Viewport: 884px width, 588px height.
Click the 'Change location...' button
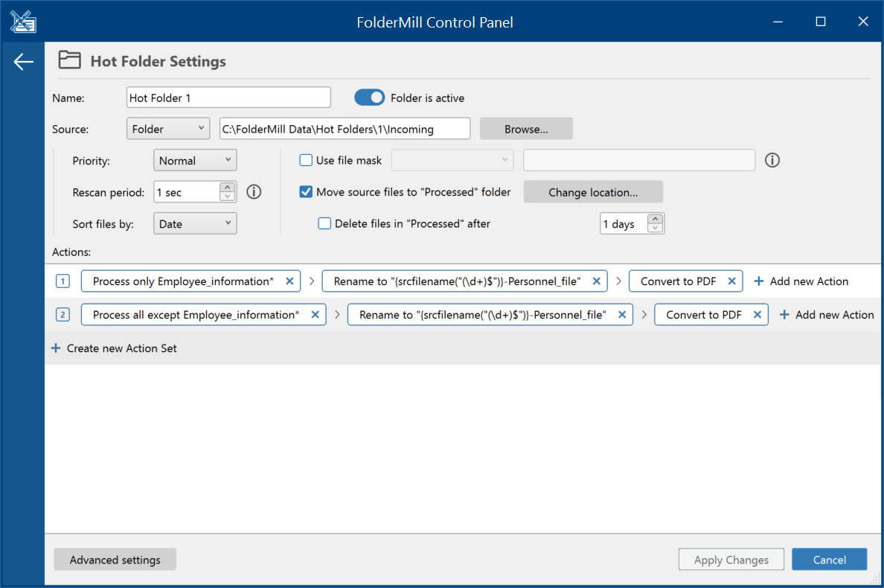(x=593, y=192)
